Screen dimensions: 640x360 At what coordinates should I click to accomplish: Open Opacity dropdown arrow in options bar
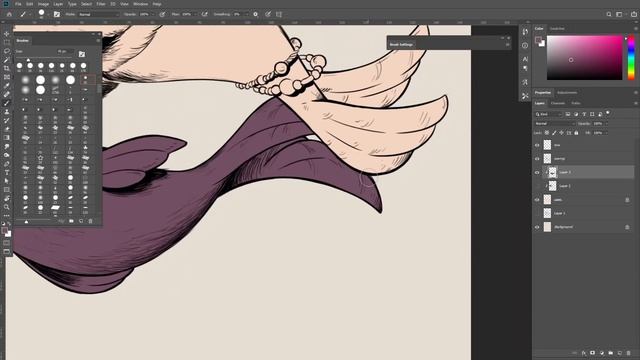pyautogui.click(x=152, y=14)
